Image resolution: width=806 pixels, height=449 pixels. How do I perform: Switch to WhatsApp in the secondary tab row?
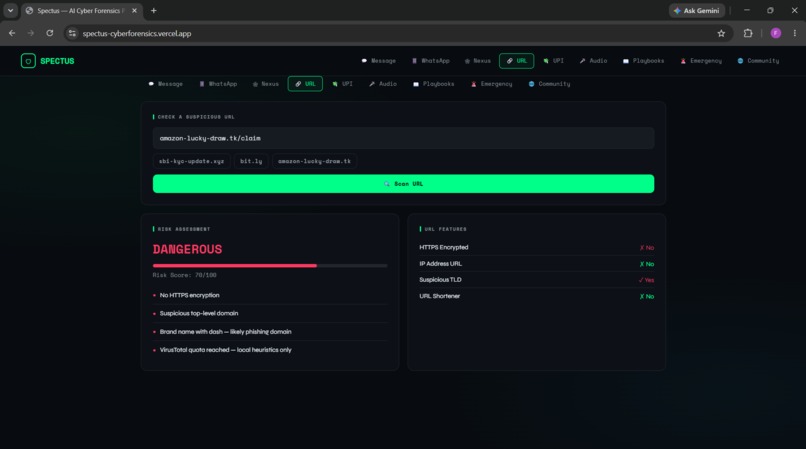coord(218,84)
